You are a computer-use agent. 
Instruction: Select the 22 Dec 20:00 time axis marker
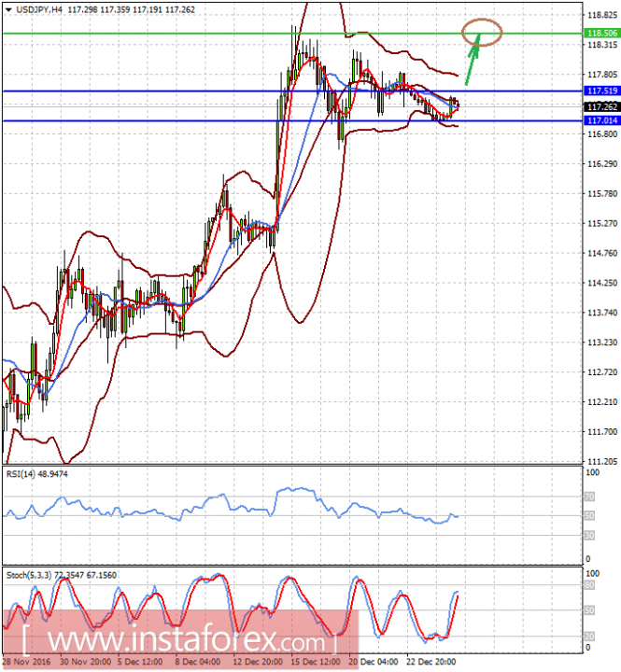point(431,662)
